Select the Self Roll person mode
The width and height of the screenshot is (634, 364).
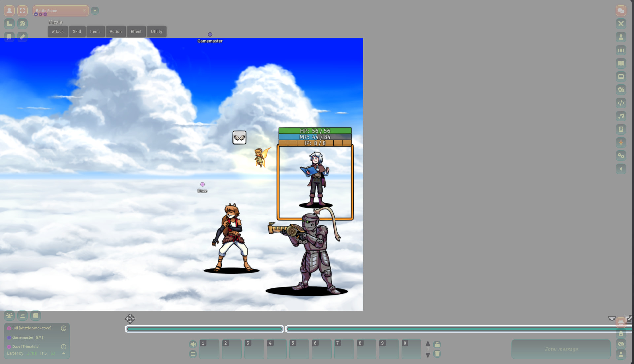[621, 354]
